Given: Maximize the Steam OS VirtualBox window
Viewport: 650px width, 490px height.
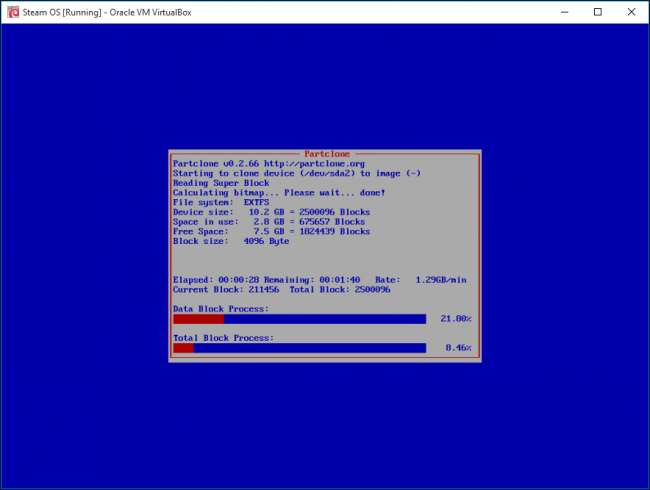Looking at the screenshot, I should click(x=598, y=12).
